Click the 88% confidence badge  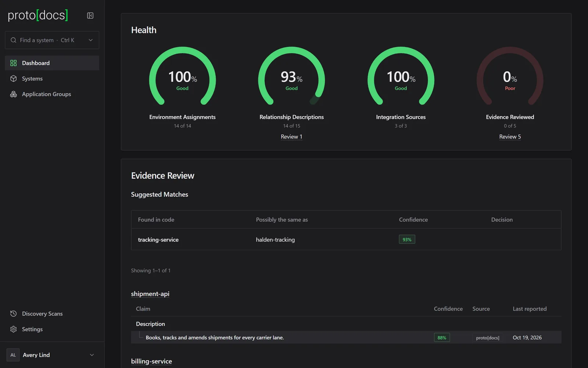442,337
